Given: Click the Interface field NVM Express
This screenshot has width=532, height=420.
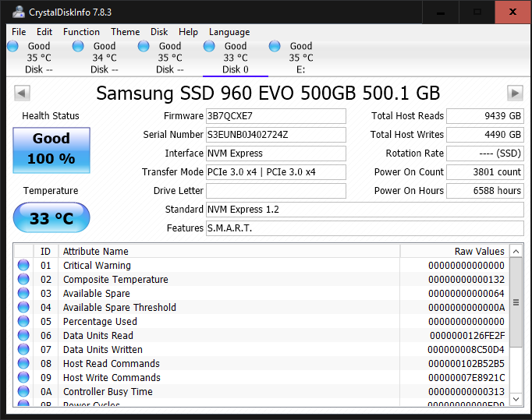Looking at the screenshot, I should pos(276,154).
